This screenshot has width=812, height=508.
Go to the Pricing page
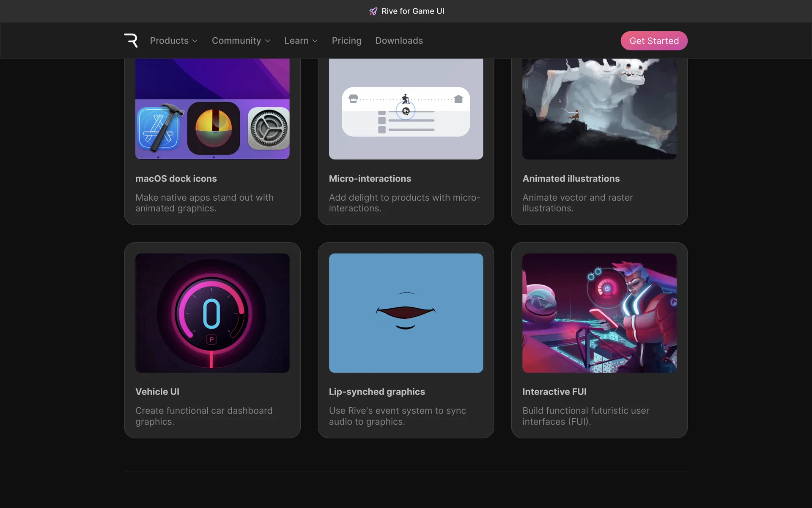click(x=346, y=41)
